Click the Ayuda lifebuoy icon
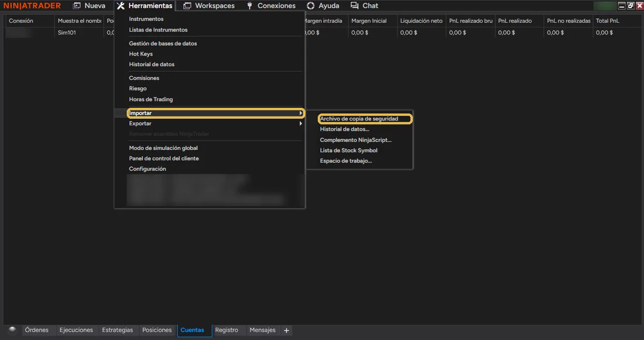Image resolution: width=644 pixels, height=340 pixels. point(310,6)
